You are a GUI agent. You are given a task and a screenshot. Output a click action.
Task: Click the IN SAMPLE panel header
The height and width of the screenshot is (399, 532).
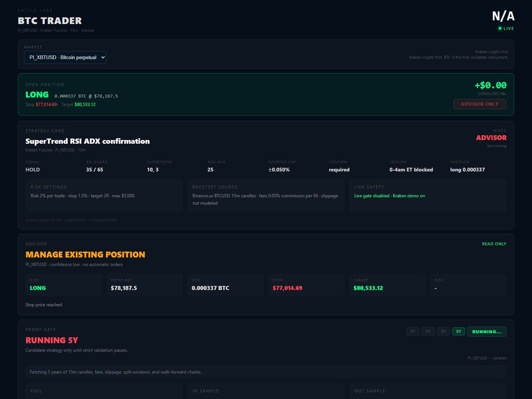point(205,391)
